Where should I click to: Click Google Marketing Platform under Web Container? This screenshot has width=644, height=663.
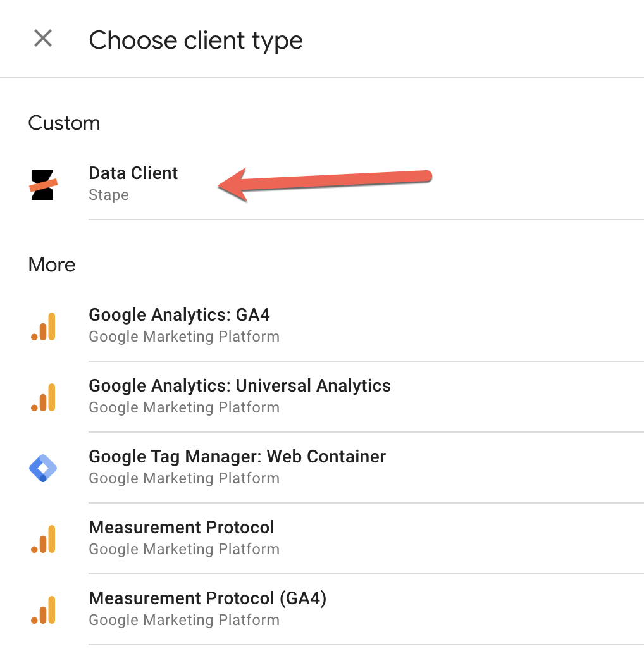click(184, 478)
